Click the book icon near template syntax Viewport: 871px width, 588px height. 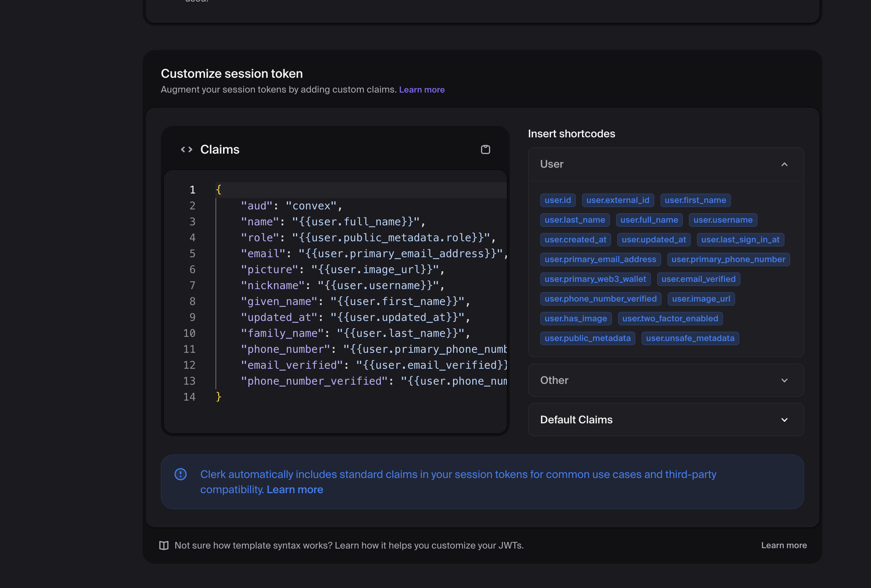pos(164,546)
